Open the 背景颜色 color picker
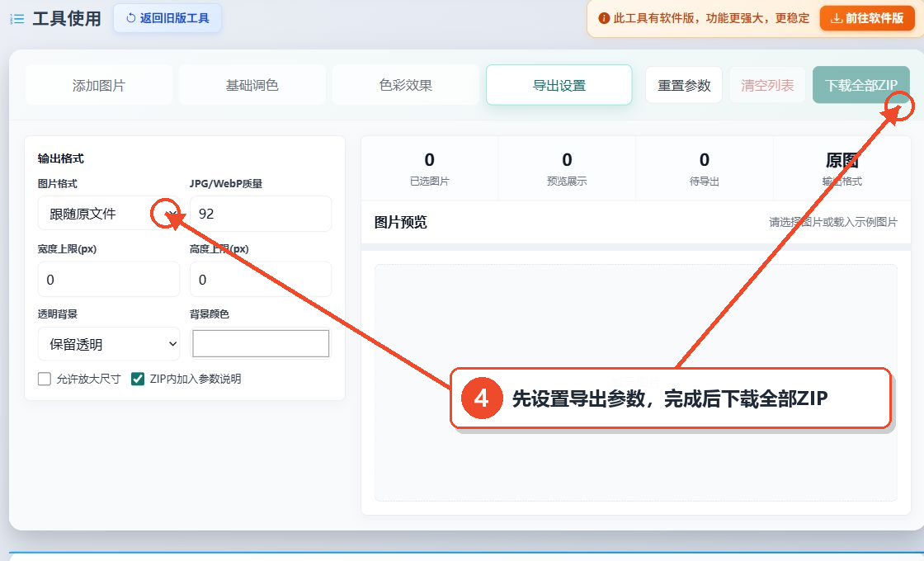924x561 pixels. (x=261, y=343)
